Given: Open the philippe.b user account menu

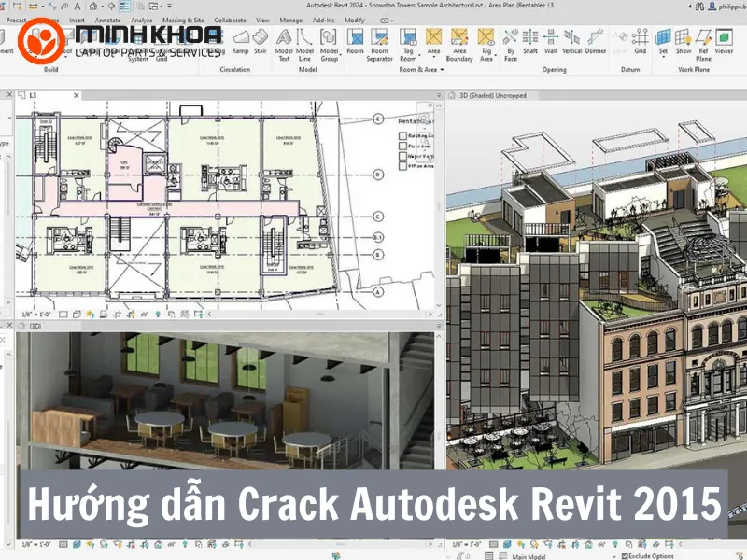Looking at the screenshot, I should click(727, 7).
